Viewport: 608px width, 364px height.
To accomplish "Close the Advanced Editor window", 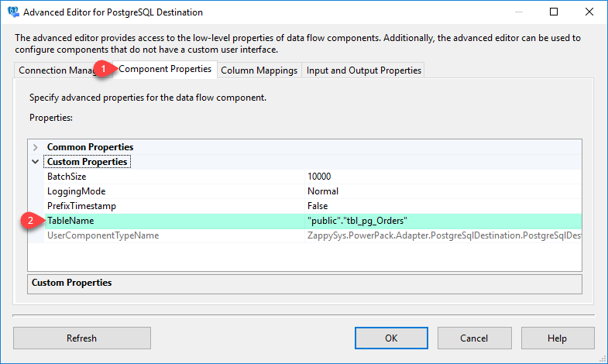I will click(589, 12).
